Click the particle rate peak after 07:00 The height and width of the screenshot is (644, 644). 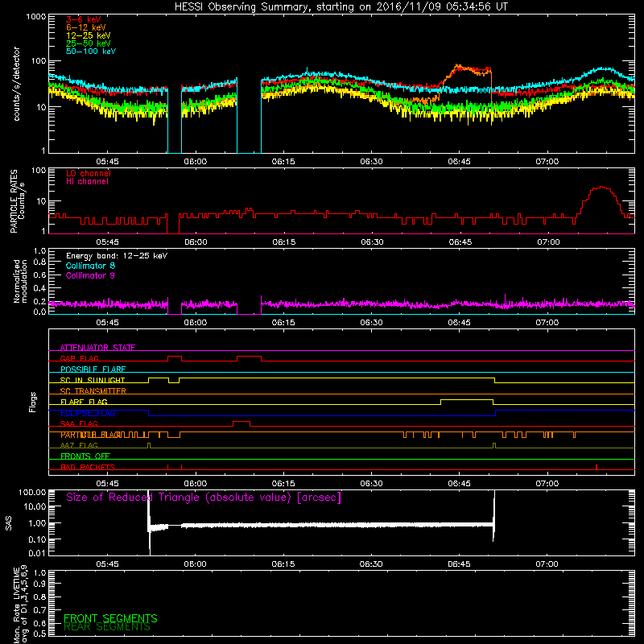[601, 188]
